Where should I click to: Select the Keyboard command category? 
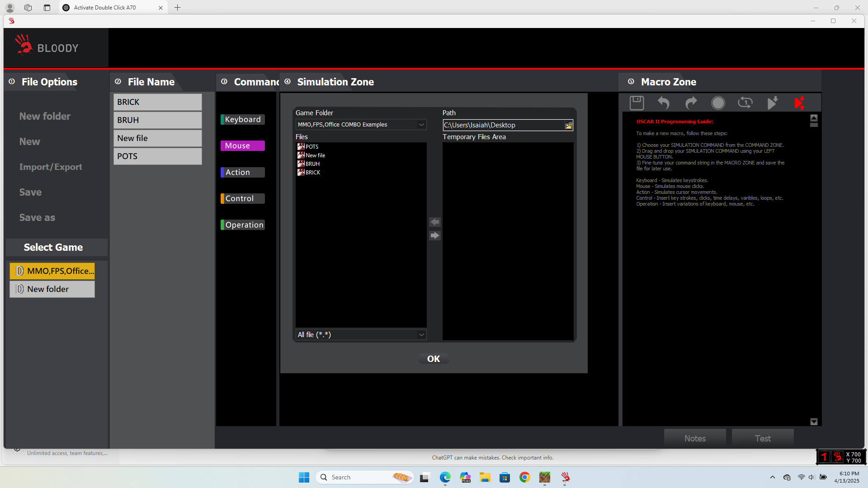(242, 120)
